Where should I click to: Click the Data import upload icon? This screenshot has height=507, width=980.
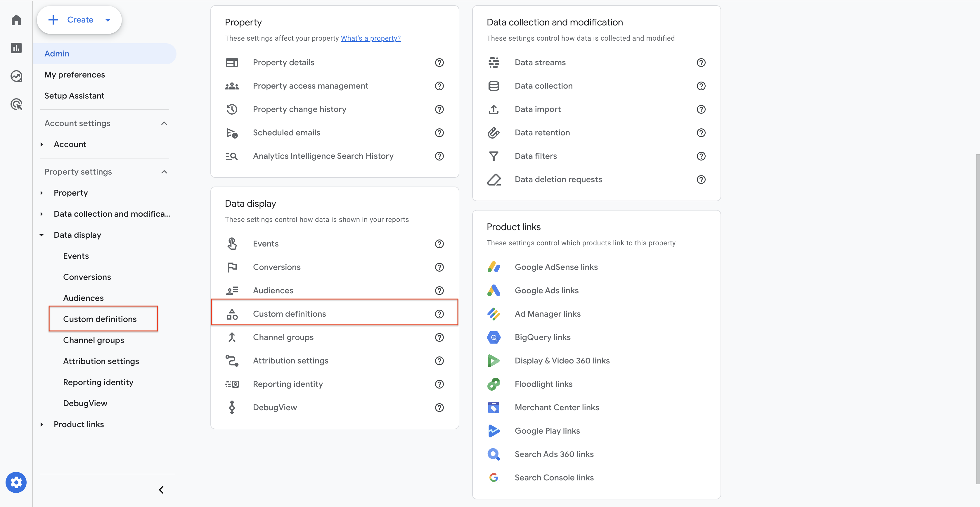pos(494,109)
